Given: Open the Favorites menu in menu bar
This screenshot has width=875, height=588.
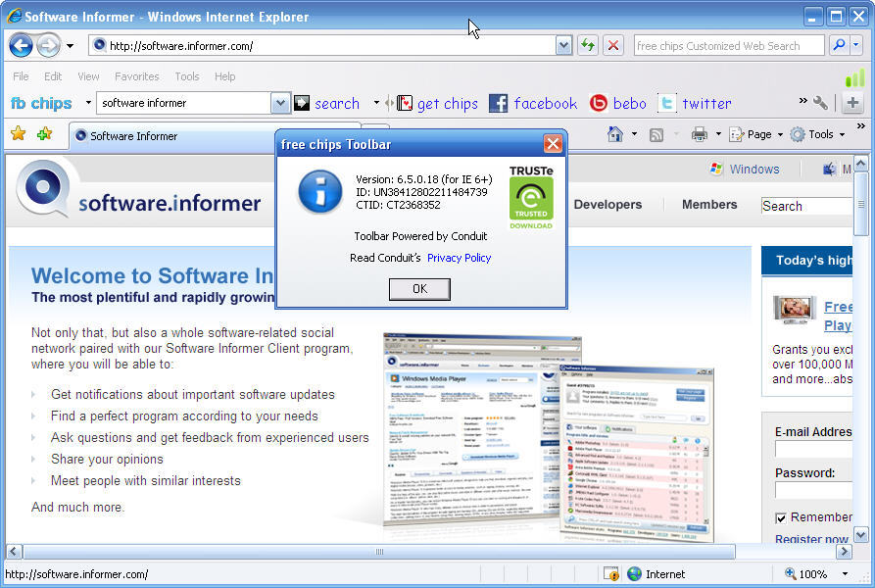Looking at the screenshot, I should click(136, 76).
